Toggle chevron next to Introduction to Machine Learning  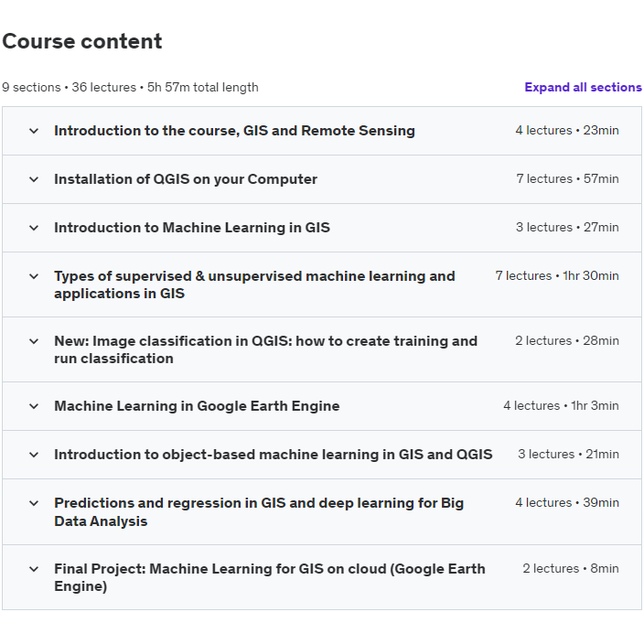tap(34, 228)
